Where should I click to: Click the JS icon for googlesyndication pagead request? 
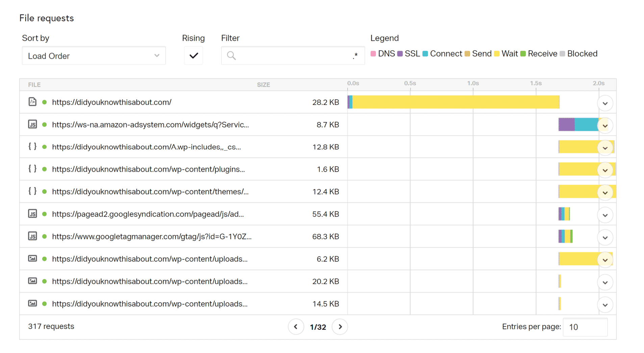point(32,214)
